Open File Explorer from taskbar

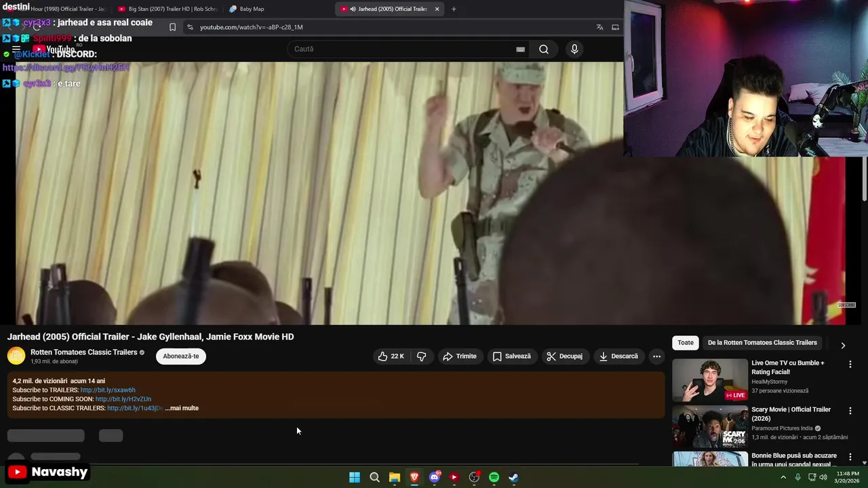click(395, 477)
